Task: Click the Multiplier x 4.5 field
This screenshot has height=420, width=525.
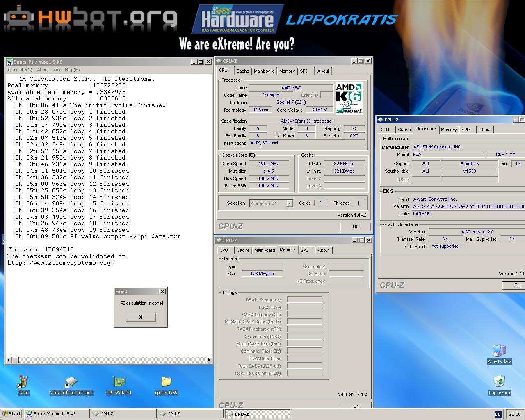Action: [x=269, y=171]
